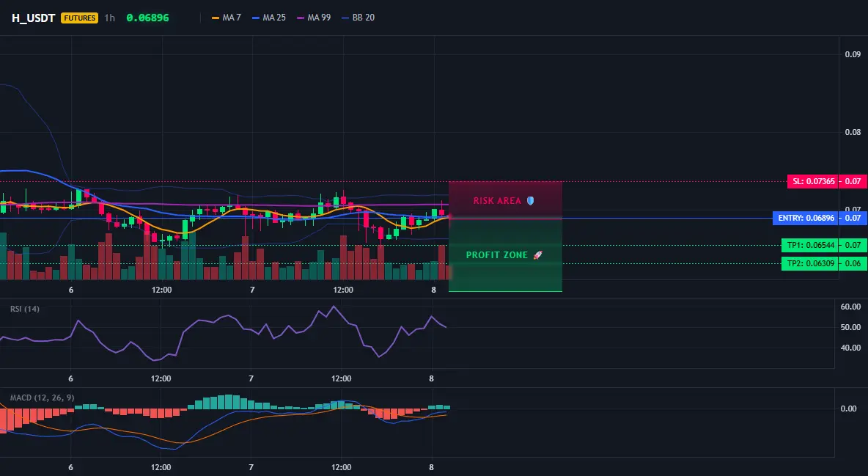Click the main chart's date label 8

coord(433,290)
